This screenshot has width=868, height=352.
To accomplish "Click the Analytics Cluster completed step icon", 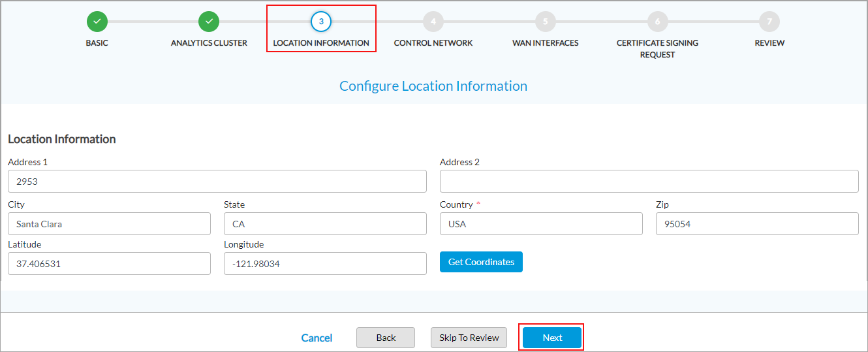I will [209, 22].
